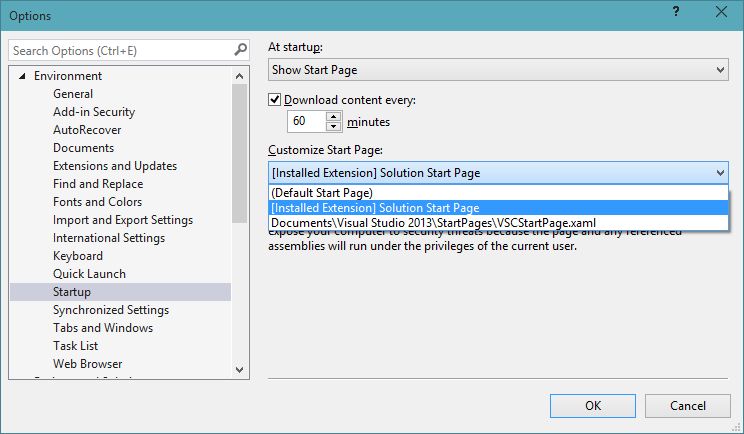Go to Web Browser settings page
This screenshot has width=744, height=434.
click(x=88, y=364)
